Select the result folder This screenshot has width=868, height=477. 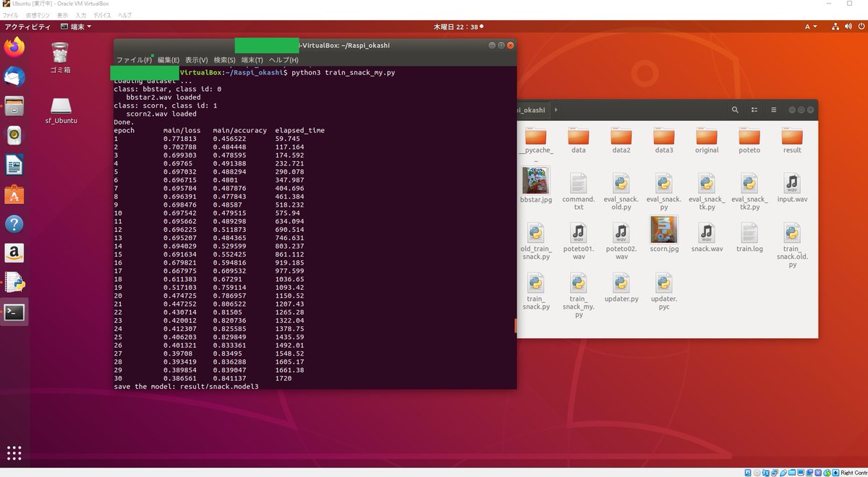[x=792, y=140]
